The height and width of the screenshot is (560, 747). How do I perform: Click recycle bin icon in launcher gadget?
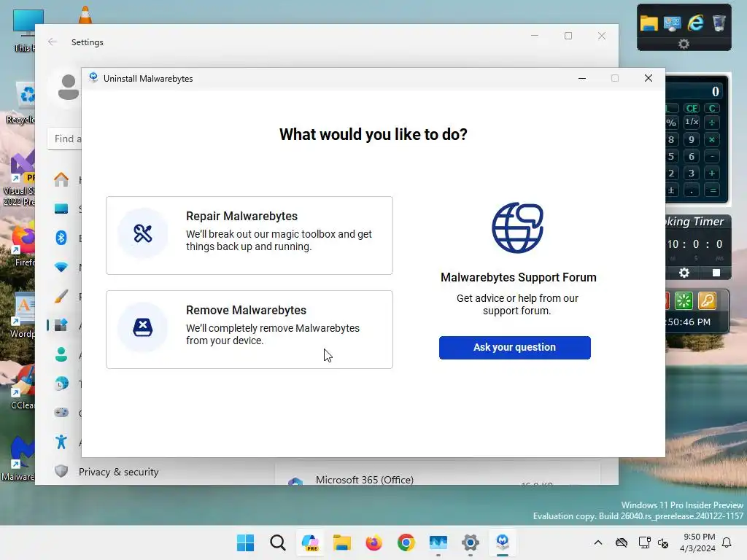point(719,23)
